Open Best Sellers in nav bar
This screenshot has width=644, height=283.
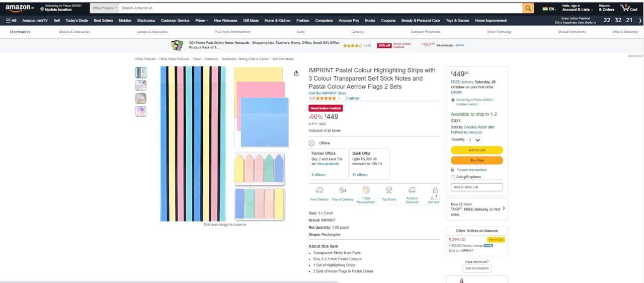coord(103,21)
